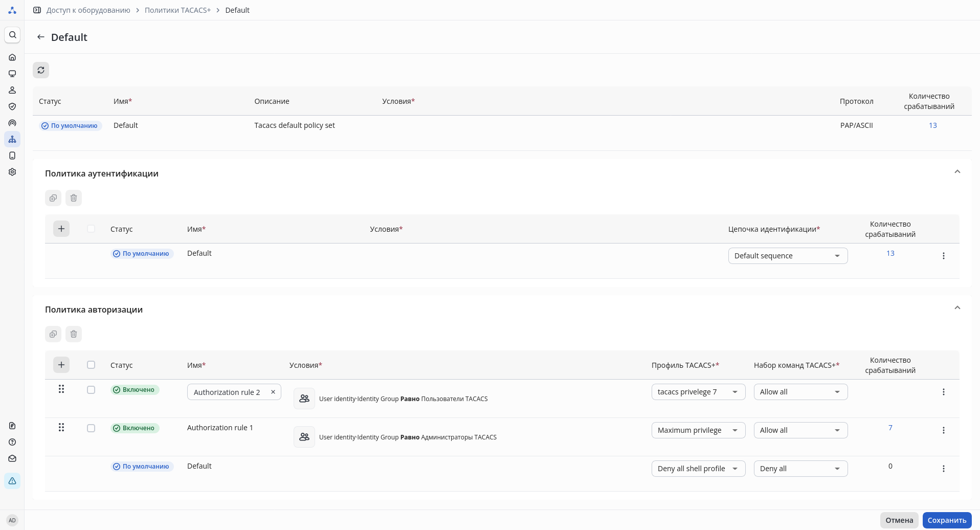Click the Сохранить button
The width and height of the screenshot is (980, 530).
pos(947,520)
